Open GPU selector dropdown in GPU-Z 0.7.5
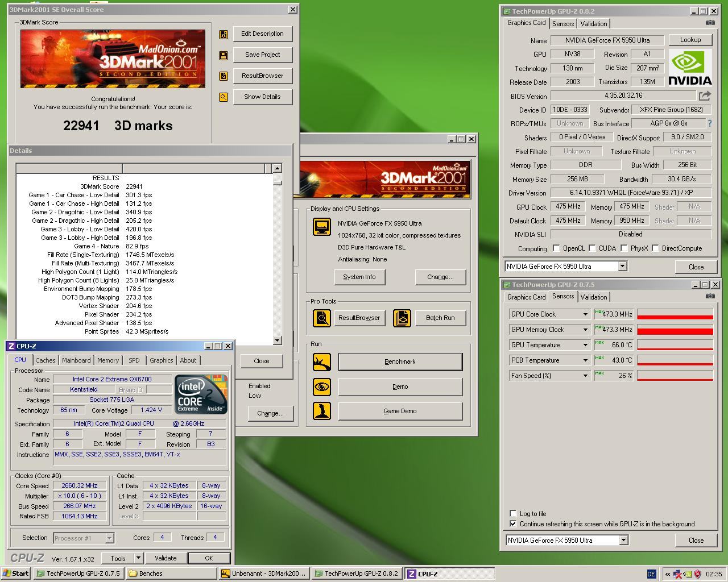This screenshot has width=728, height=582. [x=623, y=540]
